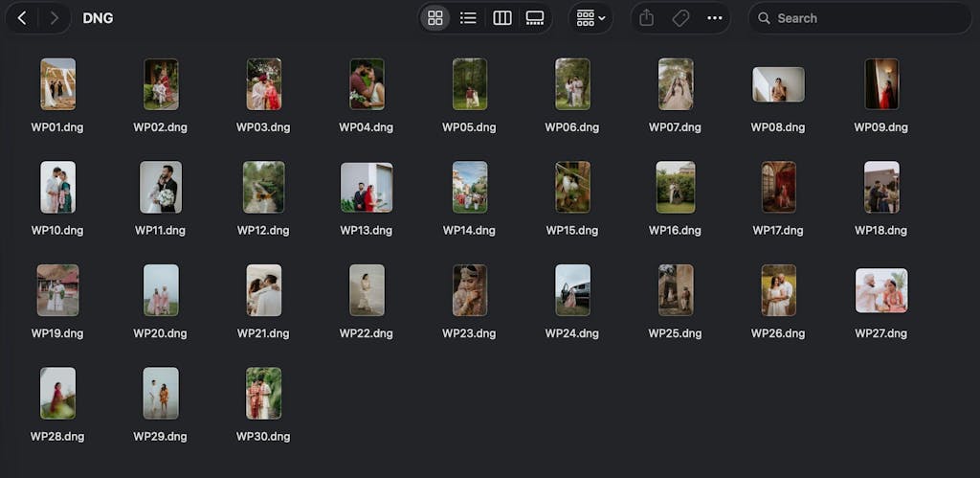This screenshot has height=478, width=980.
Task: Click the forward navigation arrow
Action: click(54, 18)
